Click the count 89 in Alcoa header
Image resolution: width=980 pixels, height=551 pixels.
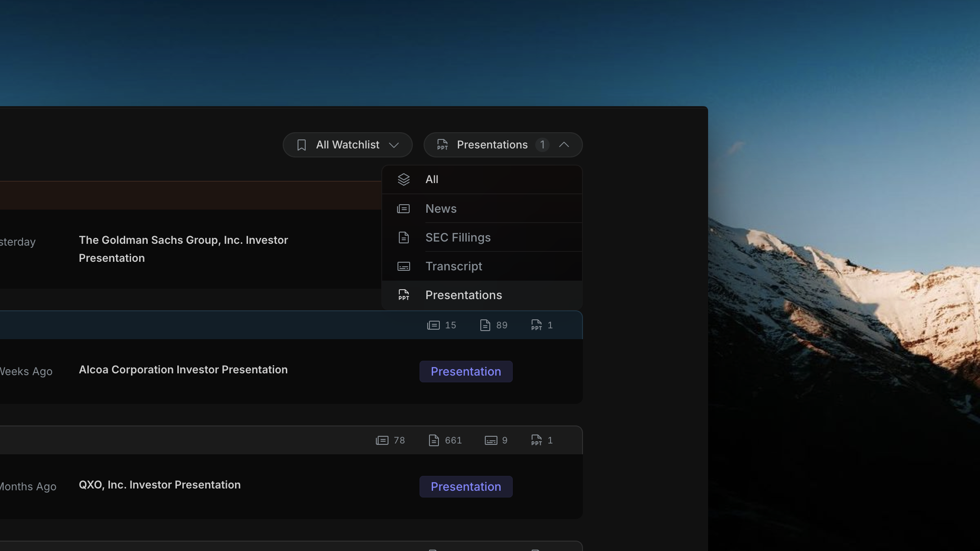pyautogui.click(x=502, y=325)
